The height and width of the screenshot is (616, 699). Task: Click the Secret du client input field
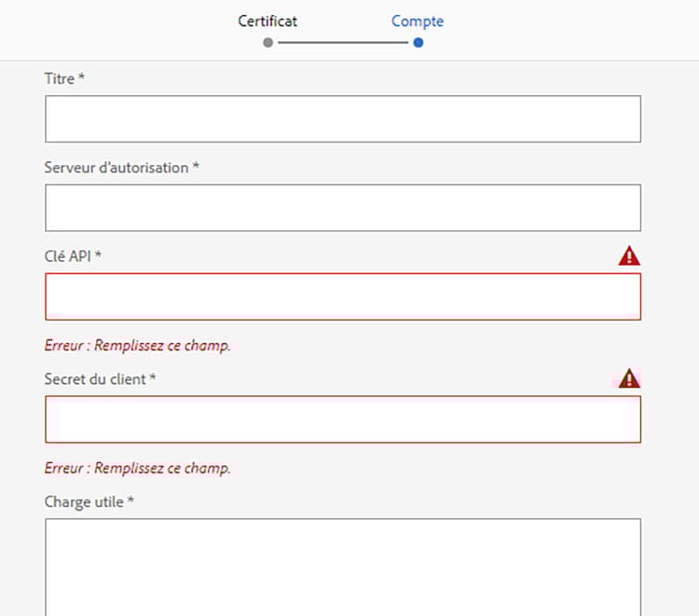point(343,419)
